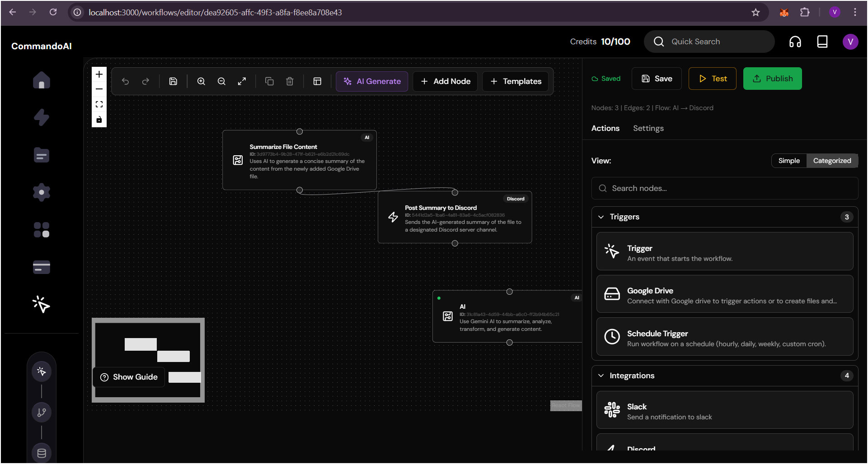Focus the Search nodes field

coord(725,188)
